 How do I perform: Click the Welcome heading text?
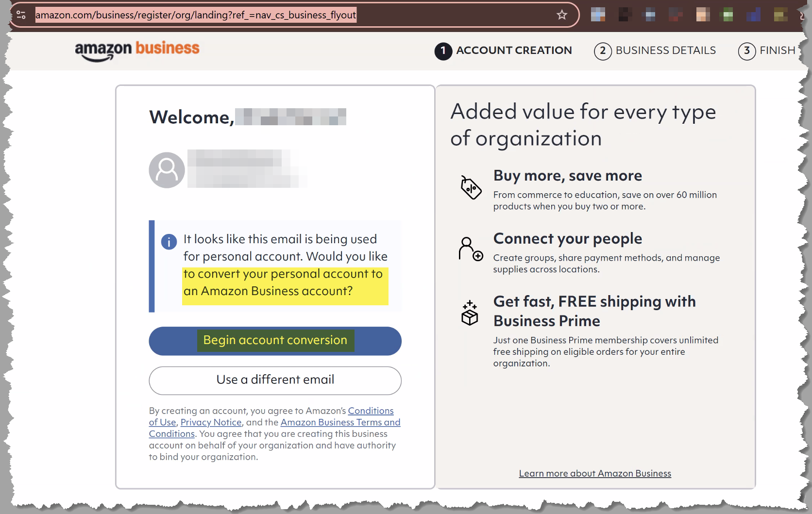[192, 117]
